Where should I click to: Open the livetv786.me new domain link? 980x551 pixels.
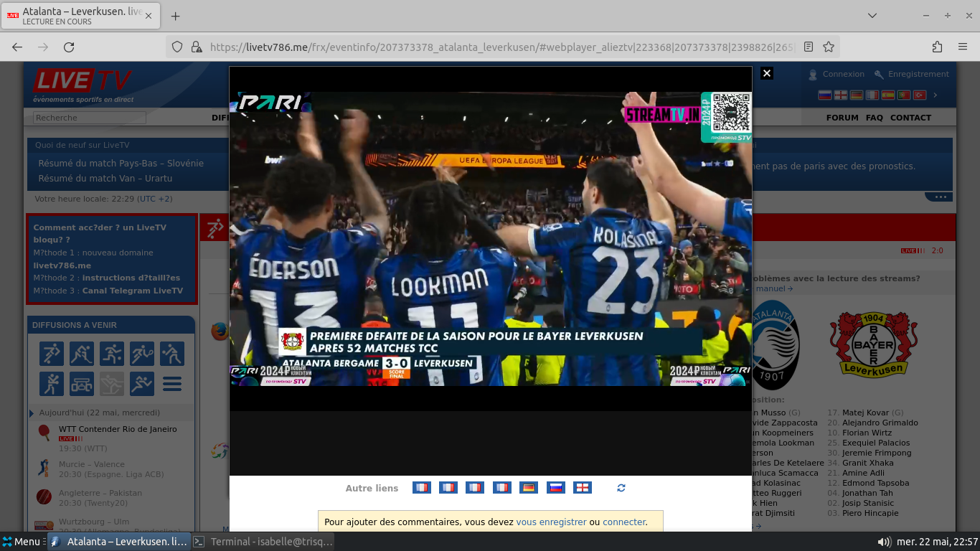62,265
